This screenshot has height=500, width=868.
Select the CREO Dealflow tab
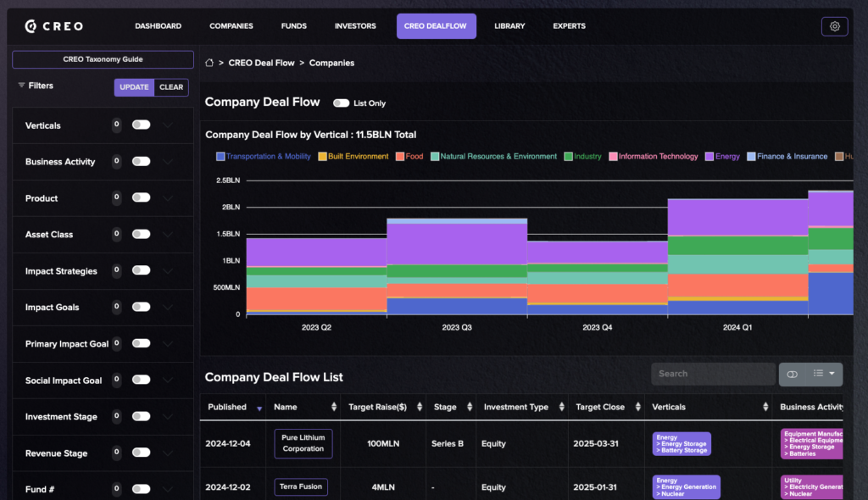(436, 26)
